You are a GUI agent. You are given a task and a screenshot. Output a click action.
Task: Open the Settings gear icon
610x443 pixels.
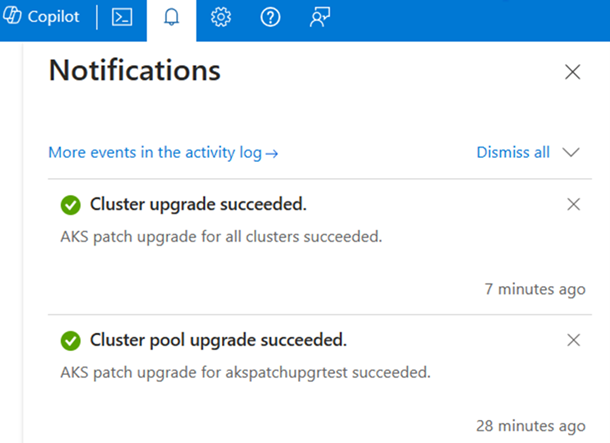[x=221, y=19]
